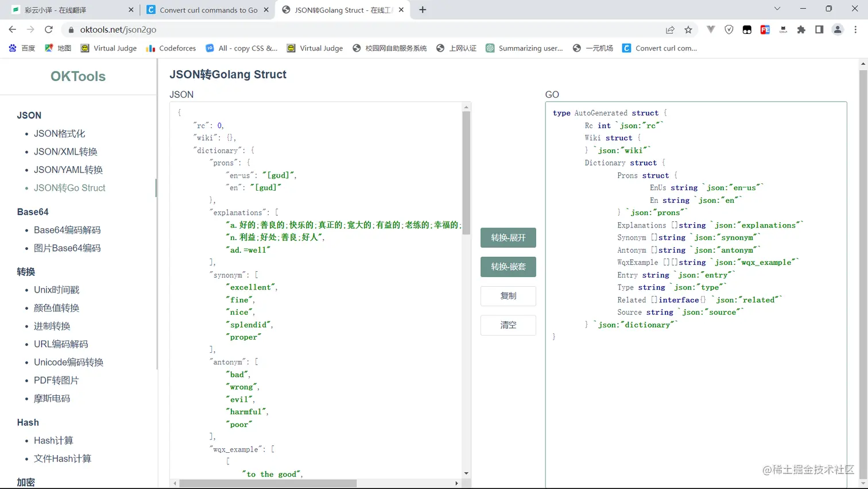This screenshot has width=868, height=489.
Task: Open 进制转换 tool
Action: pos(52,326)
